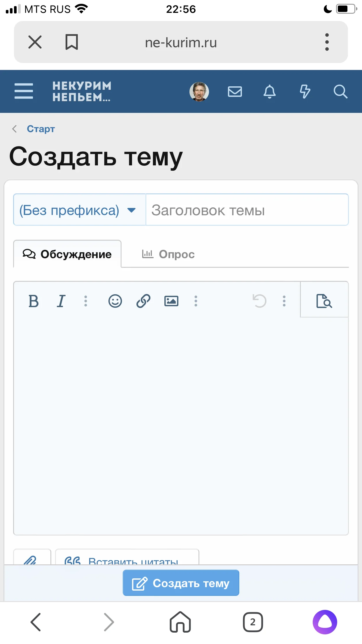Expand more insert options after image icon
The width and height of the screenshot is (362, 644).
click(196, 301)
